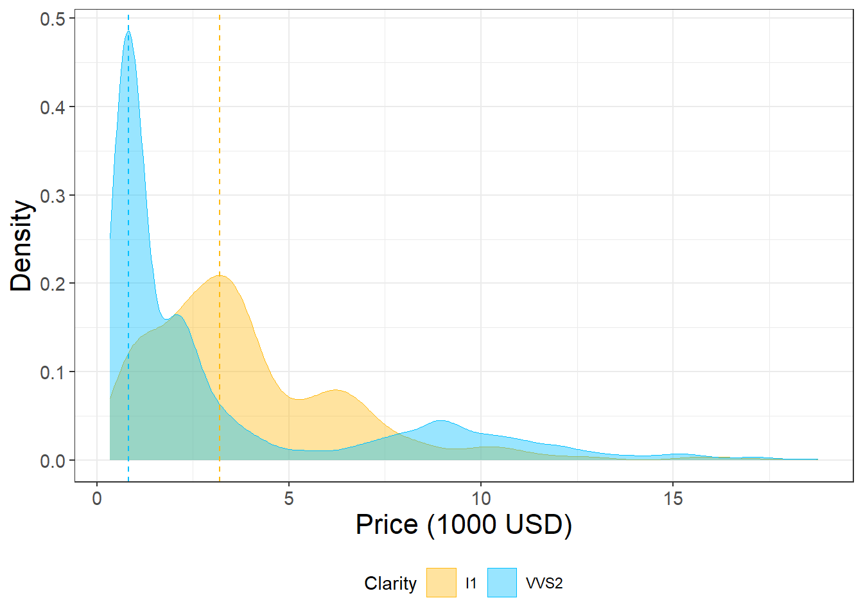Click the I1 legend text label
Screen dimensions: 863x616
click(x=471, y=583)
